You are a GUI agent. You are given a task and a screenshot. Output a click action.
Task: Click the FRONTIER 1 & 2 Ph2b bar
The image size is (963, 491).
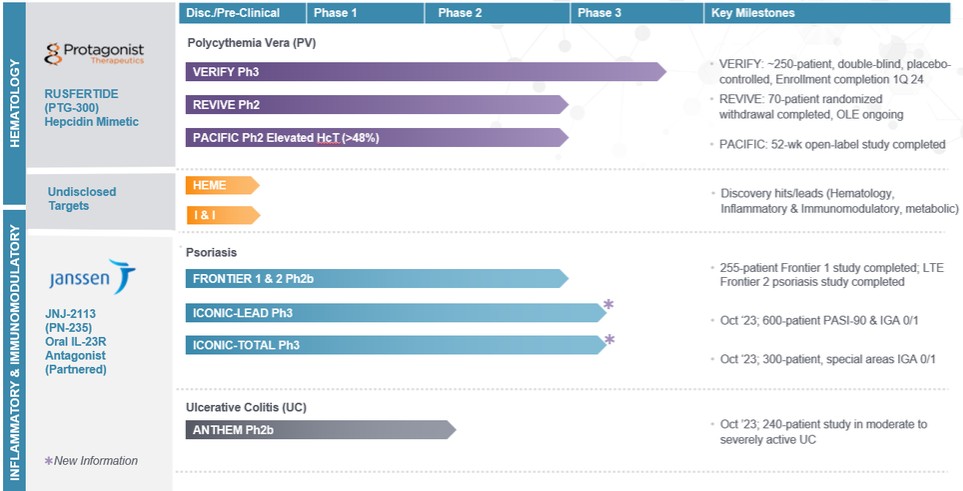[x=377, y=278]
